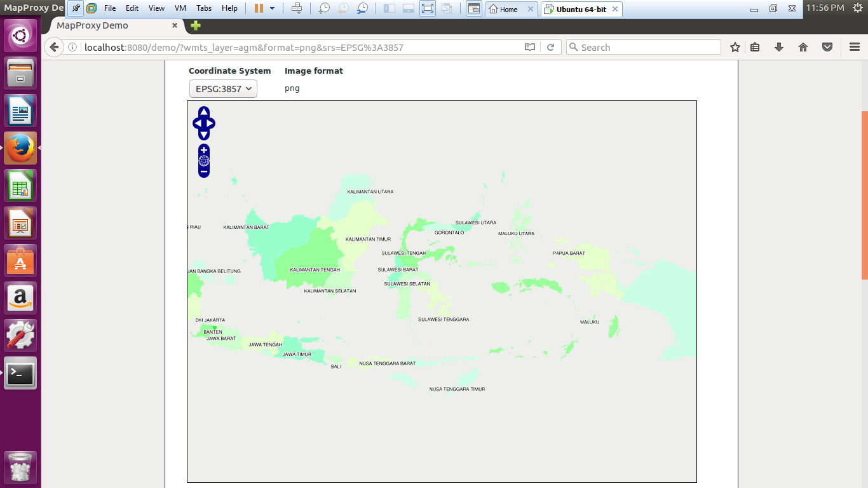Select the Ubuntu 64-bit VM tab
This screenshot has width=868, height=488.
point(581,9)
